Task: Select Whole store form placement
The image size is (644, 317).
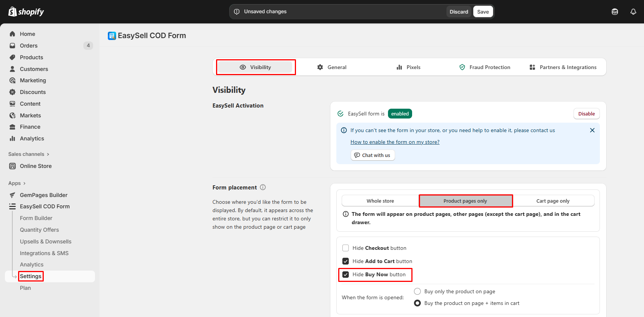Action: tap(380, 201)
